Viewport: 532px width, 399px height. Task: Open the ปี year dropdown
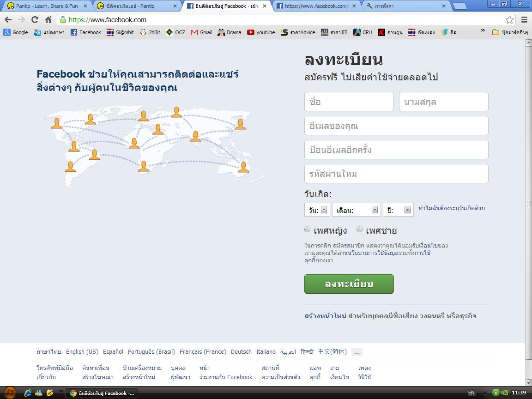coord(399,210)
